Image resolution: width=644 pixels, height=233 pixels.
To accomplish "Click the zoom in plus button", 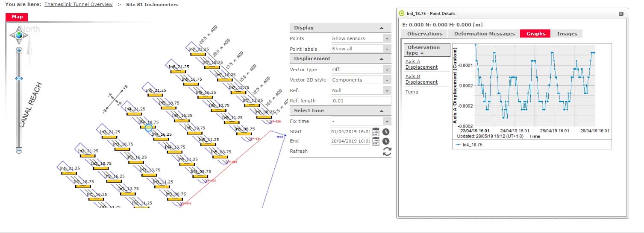I will coord(19,50).
